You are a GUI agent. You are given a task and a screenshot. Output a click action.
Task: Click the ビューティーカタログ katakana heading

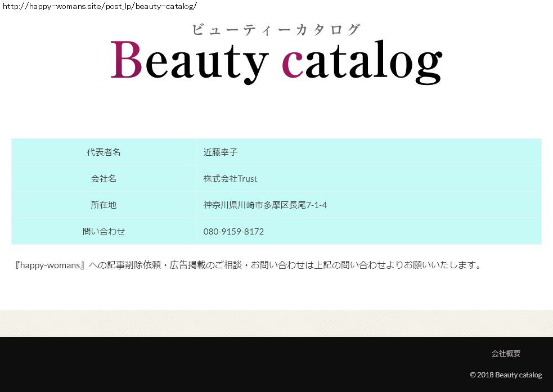(x=276, y=30)
